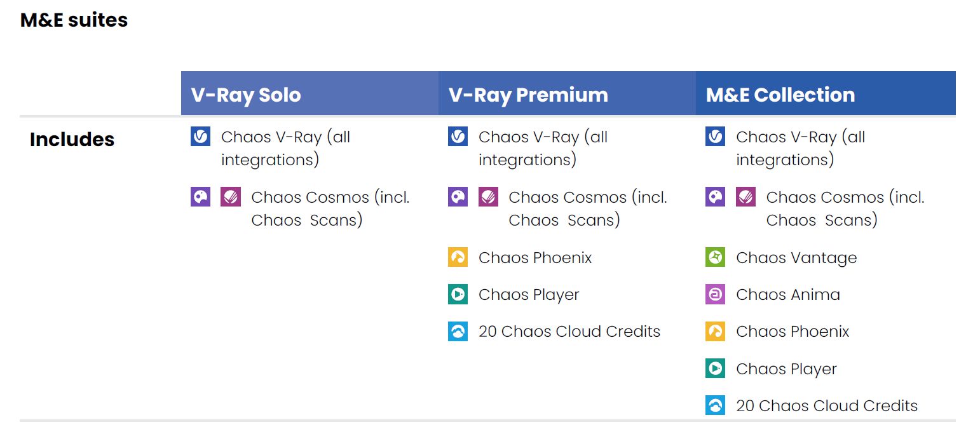Click the Chaos Phoenix icon under V-Ray Premium

(x=458, y=257)
